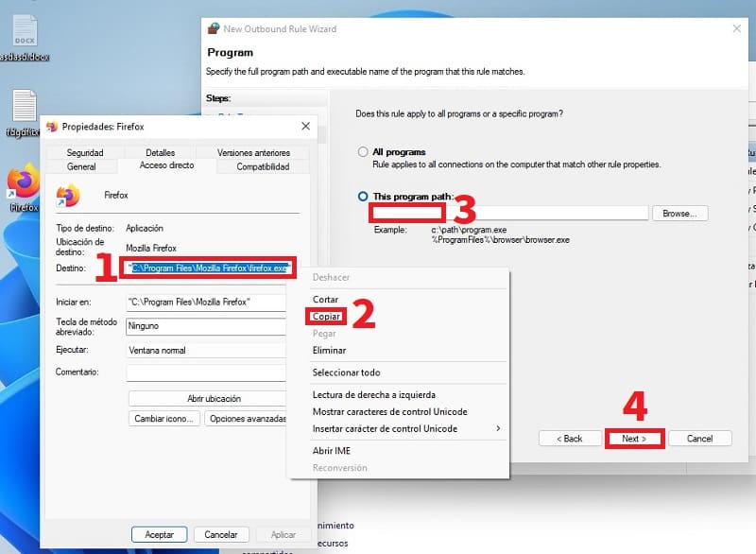
Task: Cancel the New Outbound Rule Wizard
Action: coord(699,439)
